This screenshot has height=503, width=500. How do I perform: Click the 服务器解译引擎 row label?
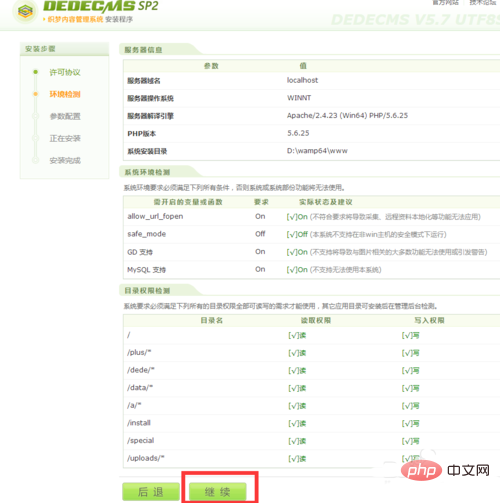[x=150, y=116]
